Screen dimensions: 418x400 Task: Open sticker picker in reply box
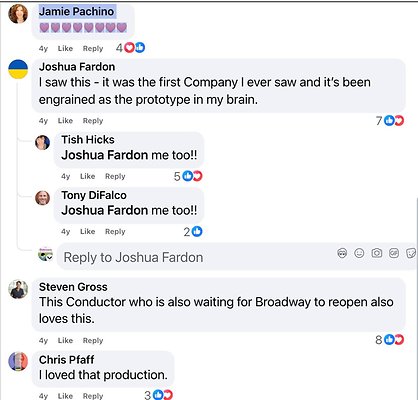(x=411, y=253)
